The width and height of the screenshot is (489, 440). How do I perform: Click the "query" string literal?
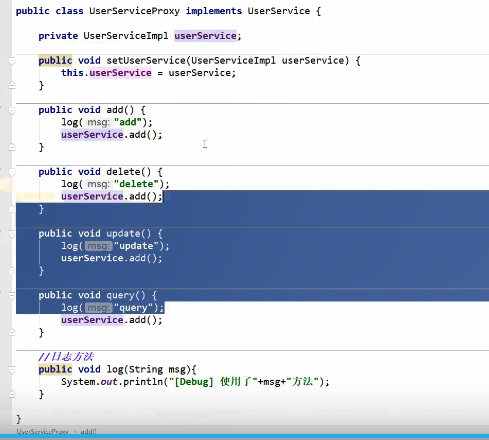click(134, 308)
